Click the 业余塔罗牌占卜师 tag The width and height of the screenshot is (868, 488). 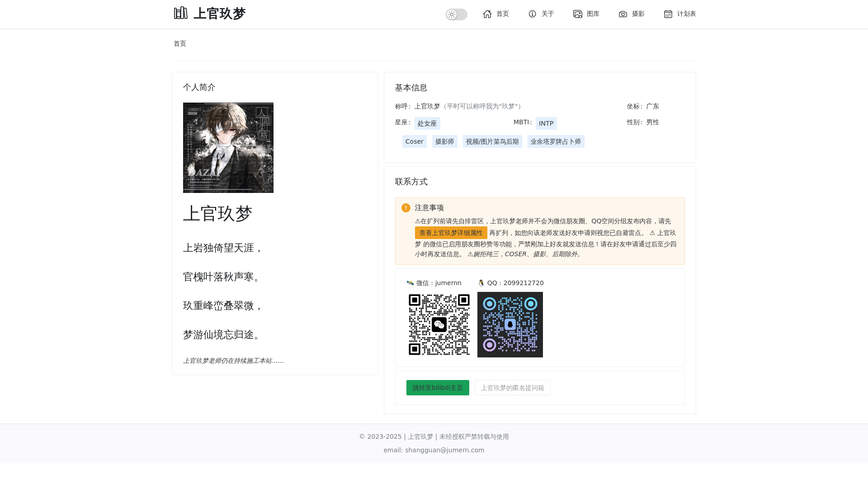point(556,141)
